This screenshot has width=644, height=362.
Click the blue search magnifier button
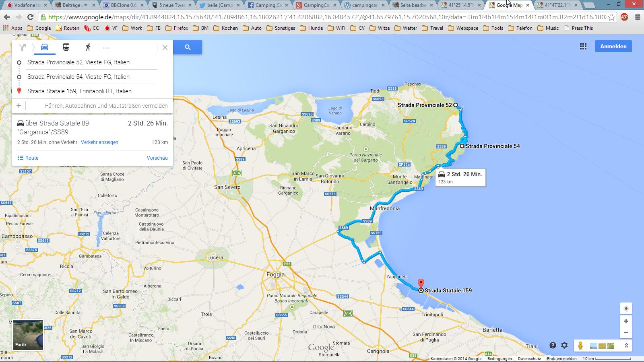[188, 47]
